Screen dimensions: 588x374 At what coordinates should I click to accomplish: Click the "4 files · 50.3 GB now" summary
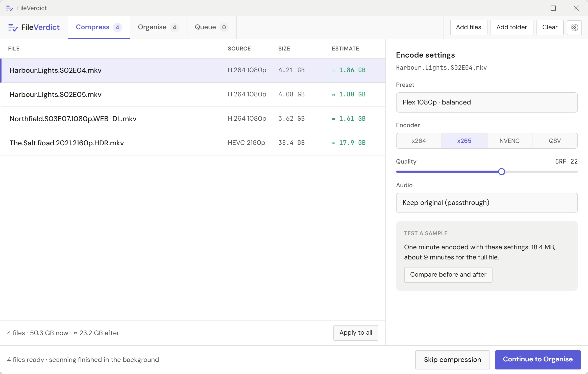click(x=38, y=333)
